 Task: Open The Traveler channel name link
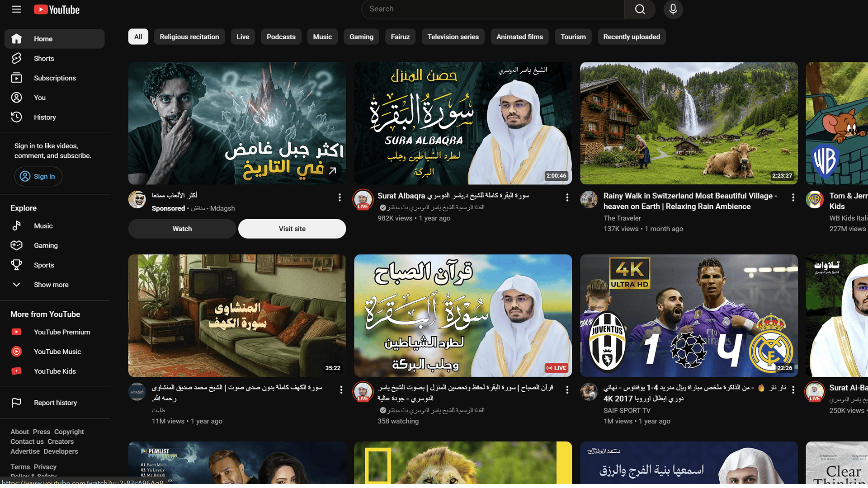(622, 218)
